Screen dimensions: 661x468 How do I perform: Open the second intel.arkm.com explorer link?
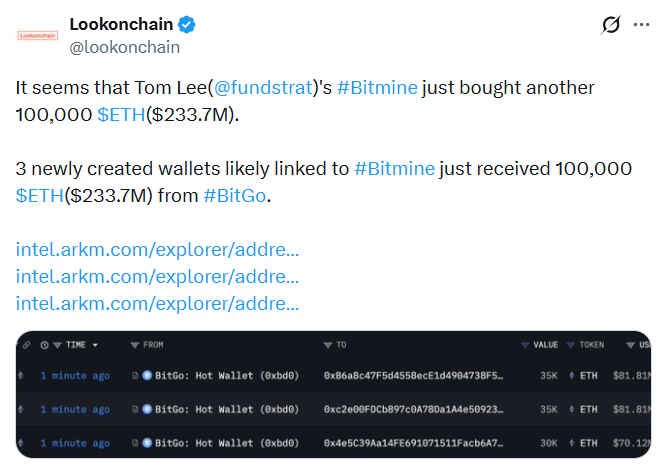pyautogui.click(x=157, y=276)
